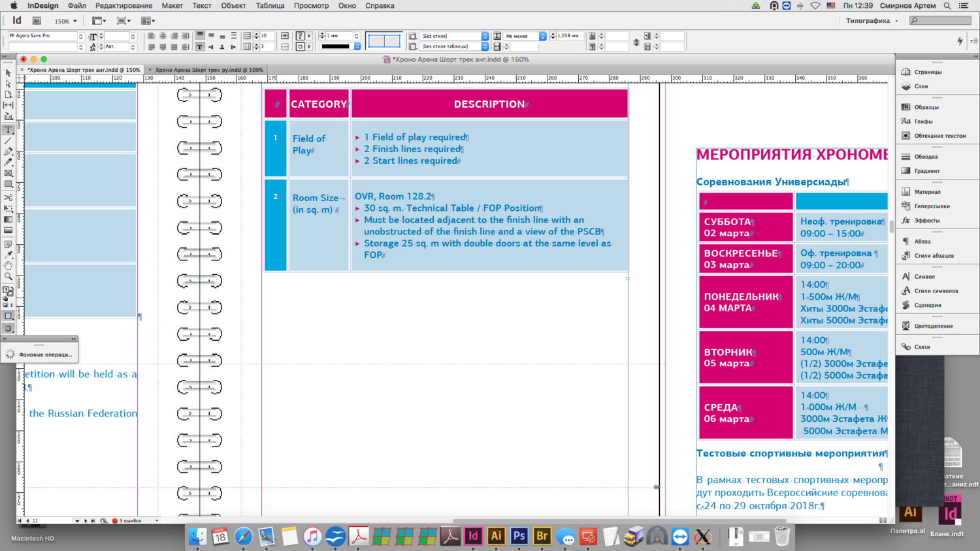Viewport: 980px width, 551px height.
Task: Open the Типографика workspace switcher
Action: 872,21
